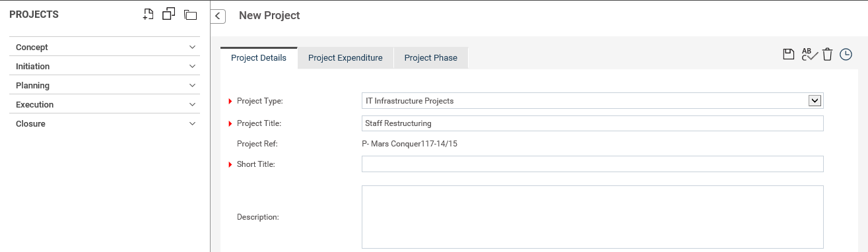Open the Project Type dropdown

tap(593, 101)
